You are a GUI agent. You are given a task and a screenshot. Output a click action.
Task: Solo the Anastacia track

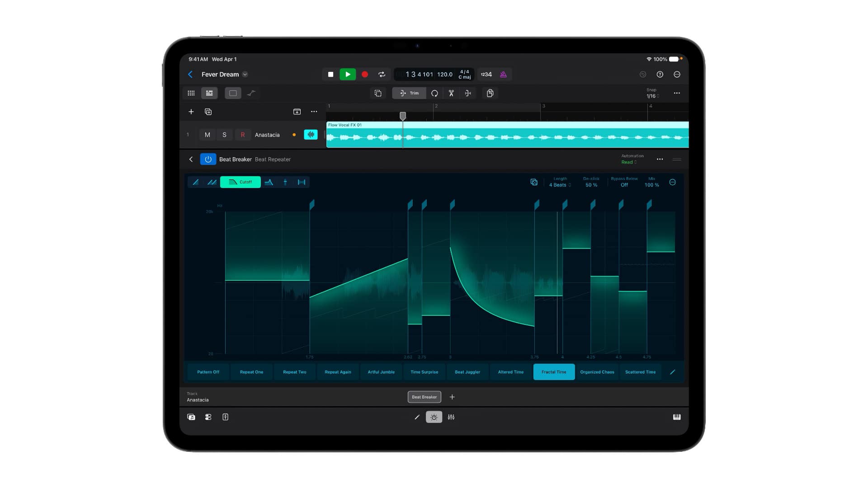[225, 135]
